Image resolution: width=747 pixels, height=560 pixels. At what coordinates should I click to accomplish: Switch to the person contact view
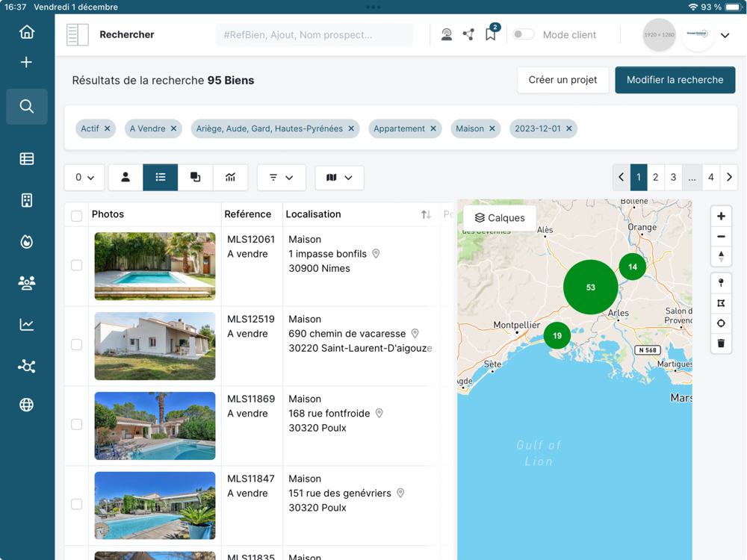(125, 177)
